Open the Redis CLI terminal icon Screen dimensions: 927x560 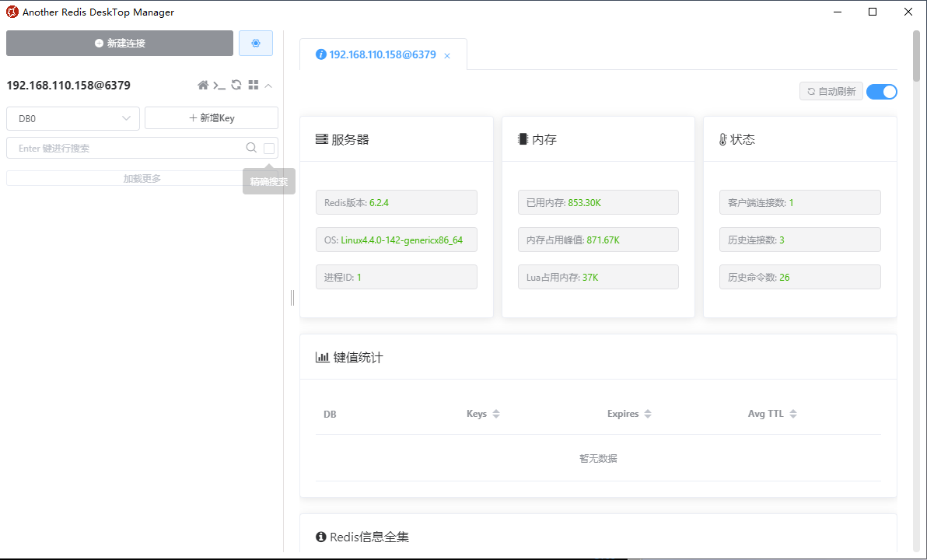(x=219, y=86)
